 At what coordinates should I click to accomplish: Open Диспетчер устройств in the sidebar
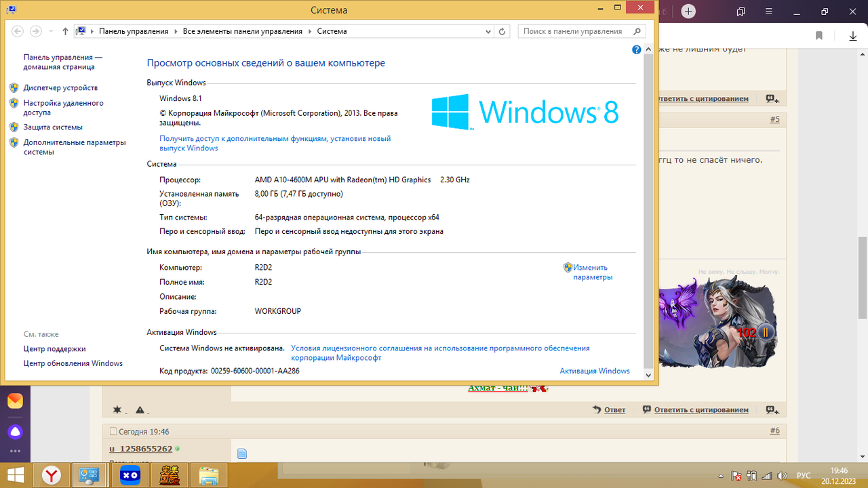60,87
